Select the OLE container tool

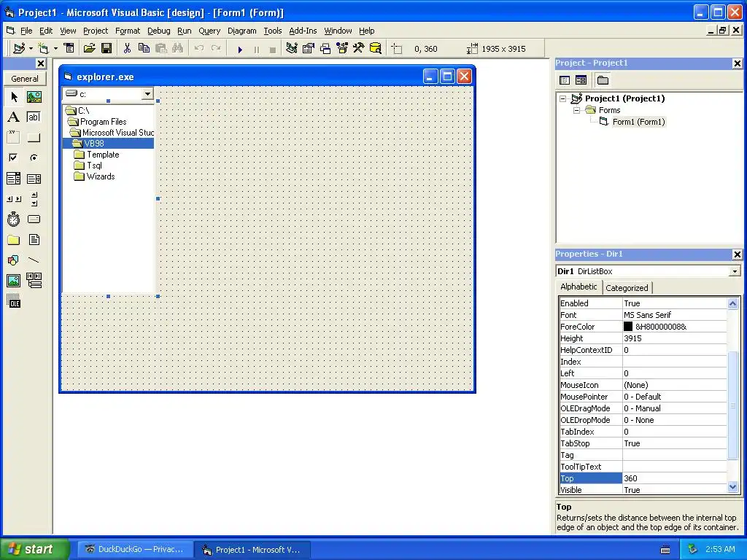point(14,301)
